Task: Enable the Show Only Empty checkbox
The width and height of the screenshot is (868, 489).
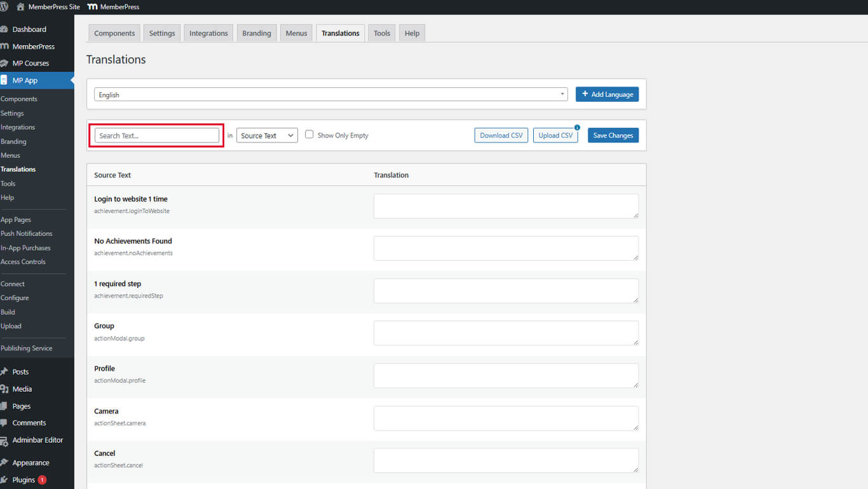Action: pos(309,134)
